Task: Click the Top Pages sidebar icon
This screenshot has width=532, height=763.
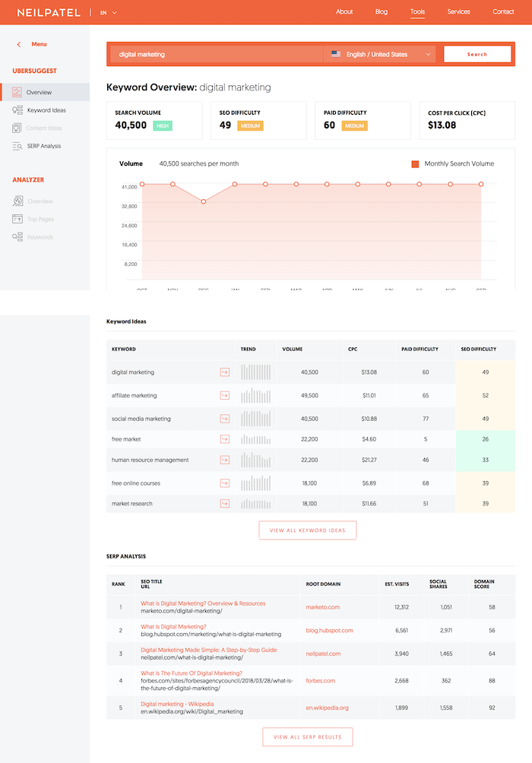Action: coord(17,219)
